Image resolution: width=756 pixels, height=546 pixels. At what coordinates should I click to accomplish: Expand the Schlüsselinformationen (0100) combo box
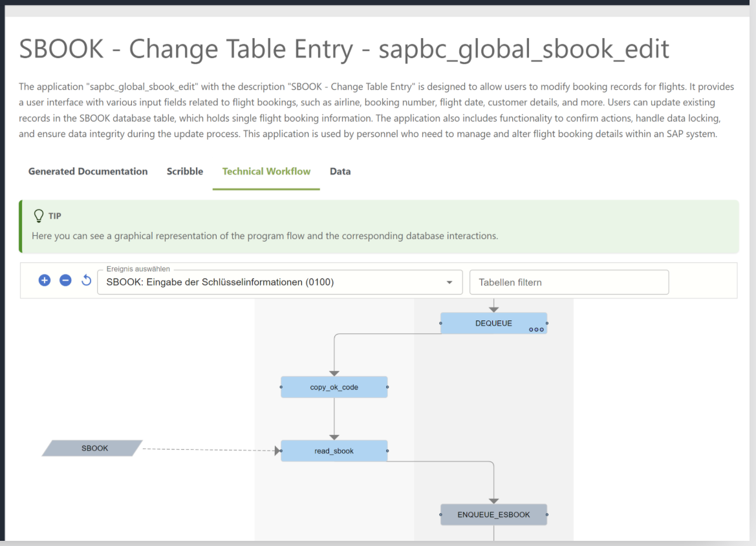pos(278,282)
